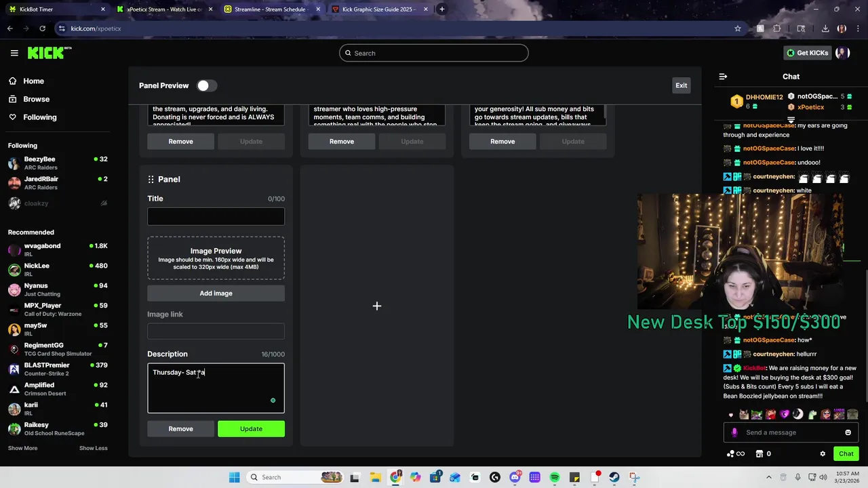Open BeezyBee's channel in Following
The image size is (868, 488).
[58, 163]
